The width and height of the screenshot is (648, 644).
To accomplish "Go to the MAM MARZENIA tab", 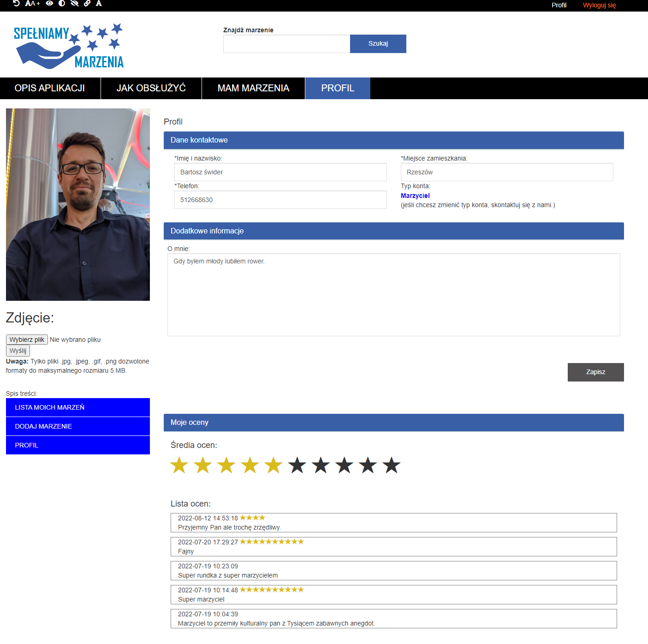I will click(253, 88).
